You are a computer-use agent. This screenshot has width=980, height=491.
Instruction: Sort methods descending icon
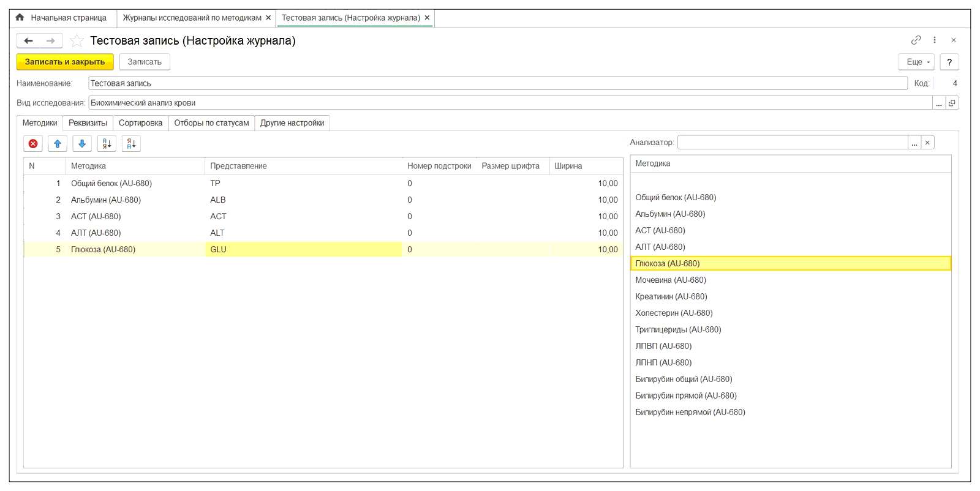pyautogui.click(x=131, y=144)
